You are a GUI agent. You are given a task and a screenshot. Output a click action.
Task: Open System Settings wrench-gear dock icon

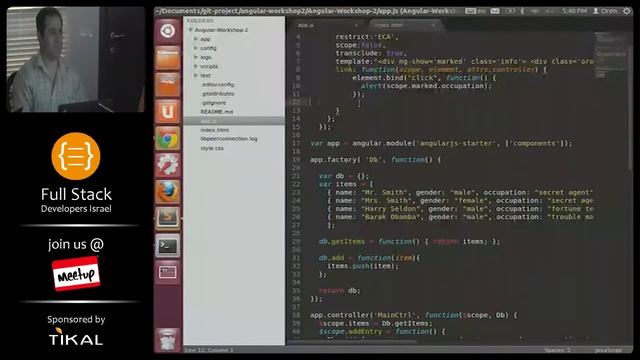coord(167,165)
